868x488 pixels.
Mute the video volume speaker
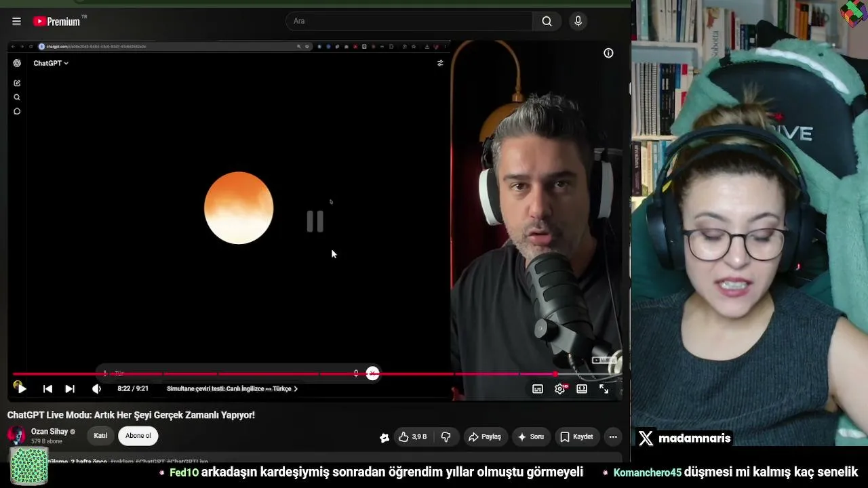click(96, 389)
